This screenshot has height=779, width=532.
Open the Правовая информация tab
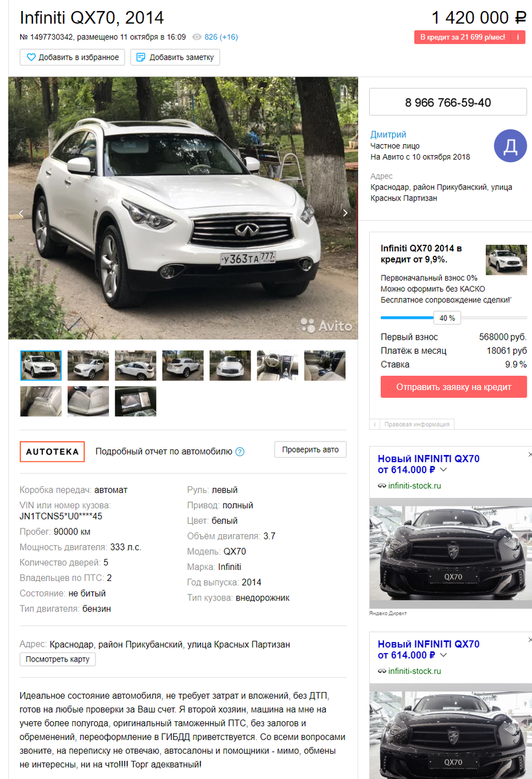[x=417, y=424]
